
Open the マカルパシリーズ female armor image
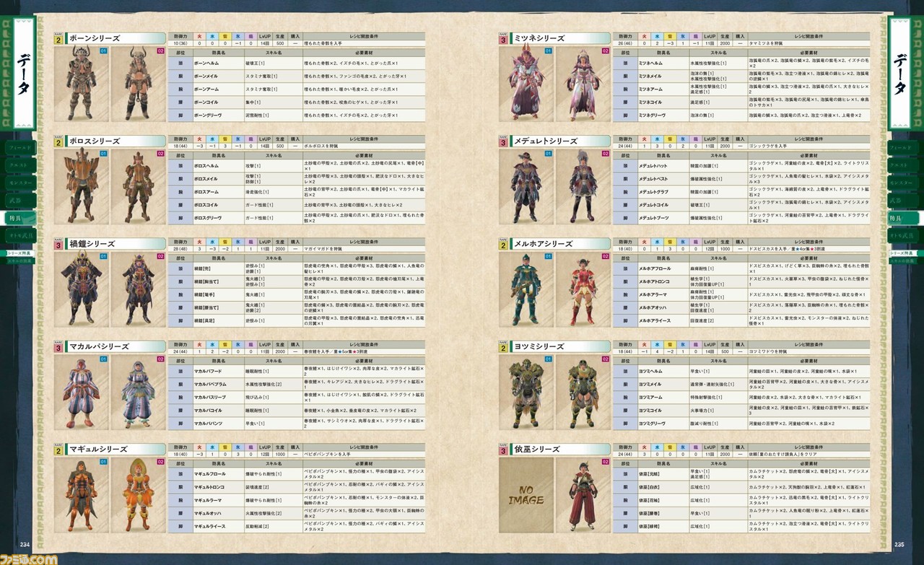pos(137,394)
